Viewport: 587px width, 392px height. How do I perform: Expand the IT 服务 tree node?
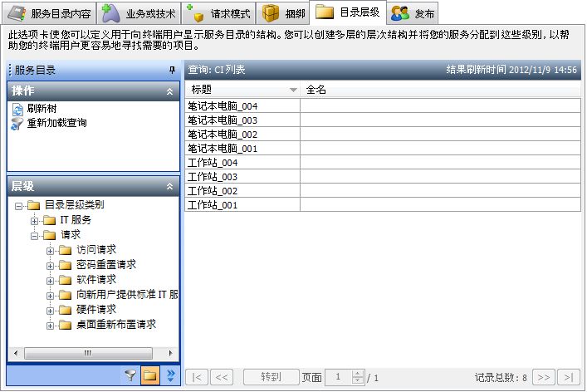pyautogui.click(x=34, y=221)
